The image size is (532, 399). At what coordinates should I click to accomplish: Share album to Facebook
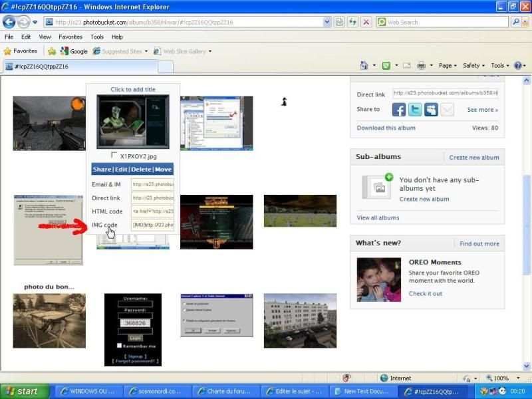pos(399,110)
